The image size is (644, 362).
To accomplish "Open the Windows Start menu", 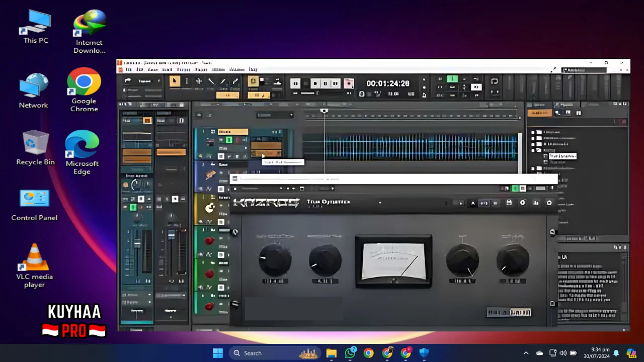I will [218, 353].
